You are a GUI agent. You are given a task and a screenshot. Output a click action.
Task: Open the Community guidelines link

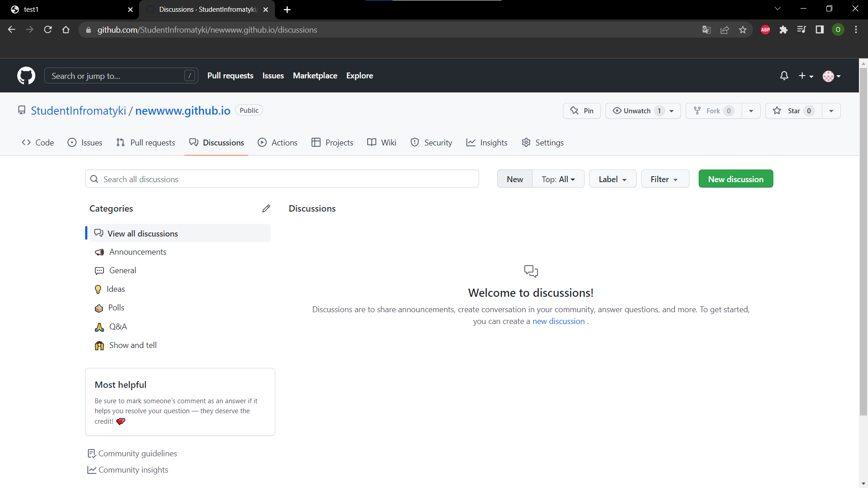click(x=137, y=454)
